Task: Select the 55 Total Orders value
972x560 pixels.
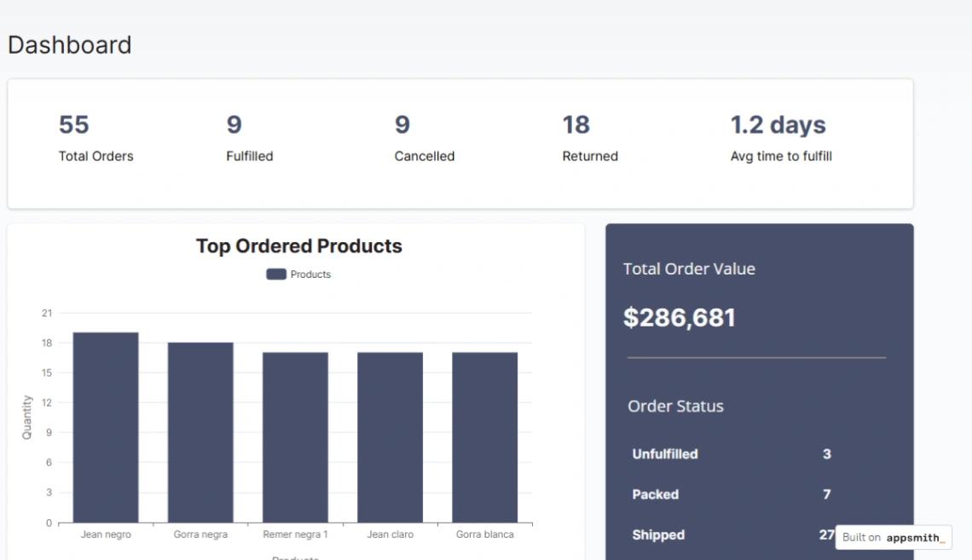Action: 74,124
